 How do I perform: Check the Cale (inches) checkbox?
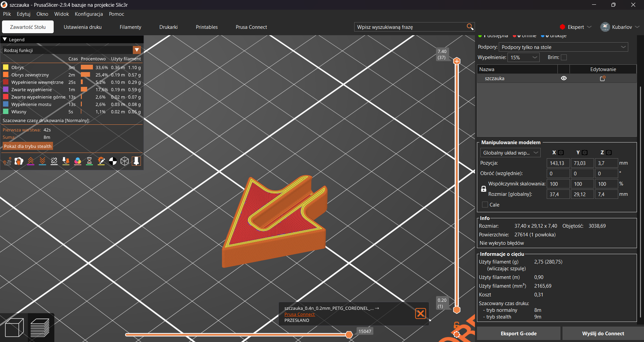click(x=485, y=205)
